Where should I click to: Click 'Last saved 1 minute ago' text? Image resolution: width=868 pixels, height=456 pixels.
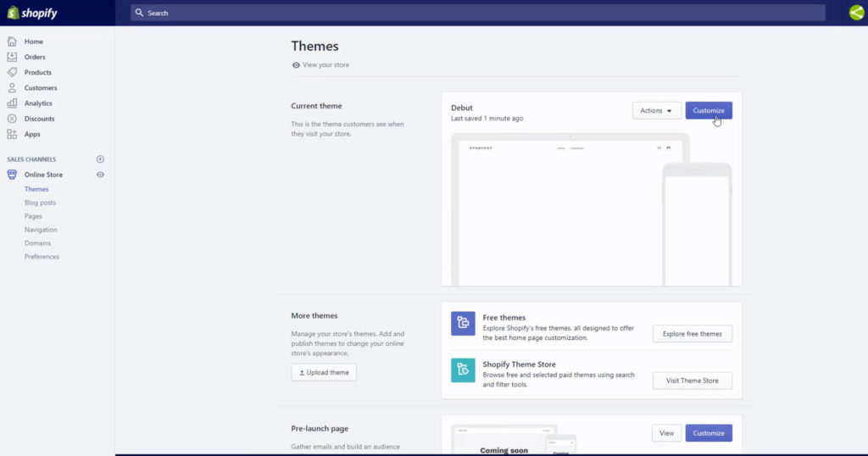coord(487,119)
